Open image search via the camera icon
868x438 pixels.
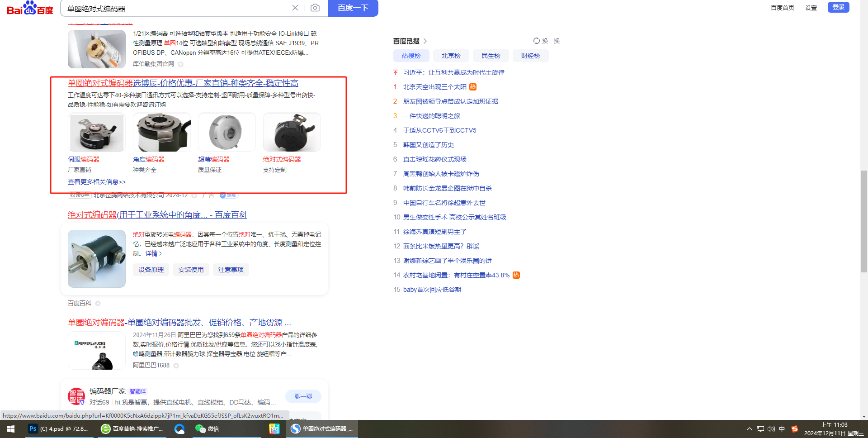[315, 8]
